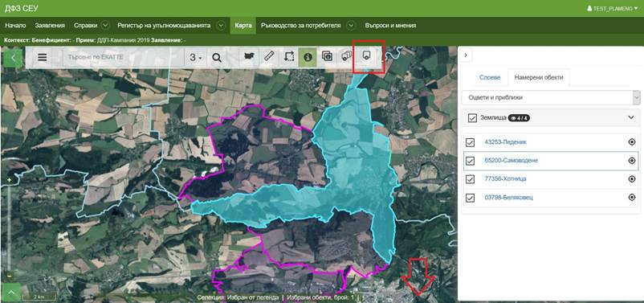Click the map pin marker tool

pyautogui.click(x=367, y=57)
